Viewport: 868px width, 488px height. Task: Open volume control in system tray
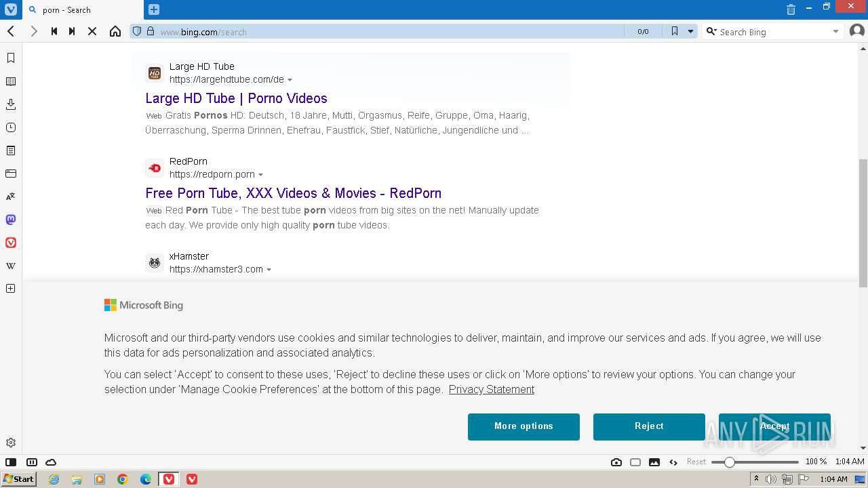click(x=771, y=479)
